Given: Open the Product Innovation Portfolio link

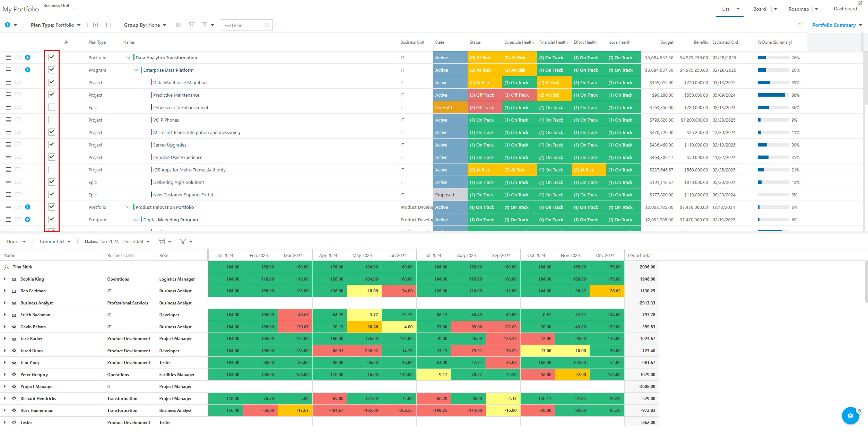Looking at the screenshot, I should 165,207.
